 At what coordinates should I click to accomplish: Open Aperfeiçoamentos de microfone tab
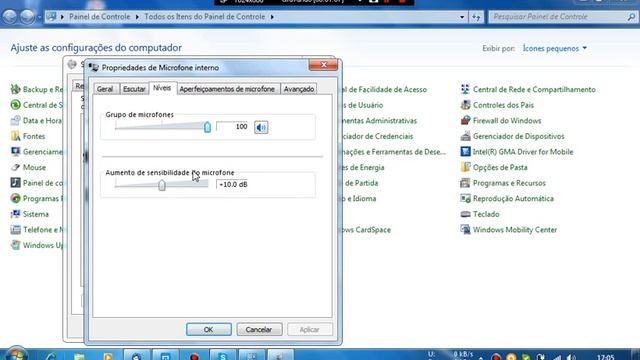point(227,89)
